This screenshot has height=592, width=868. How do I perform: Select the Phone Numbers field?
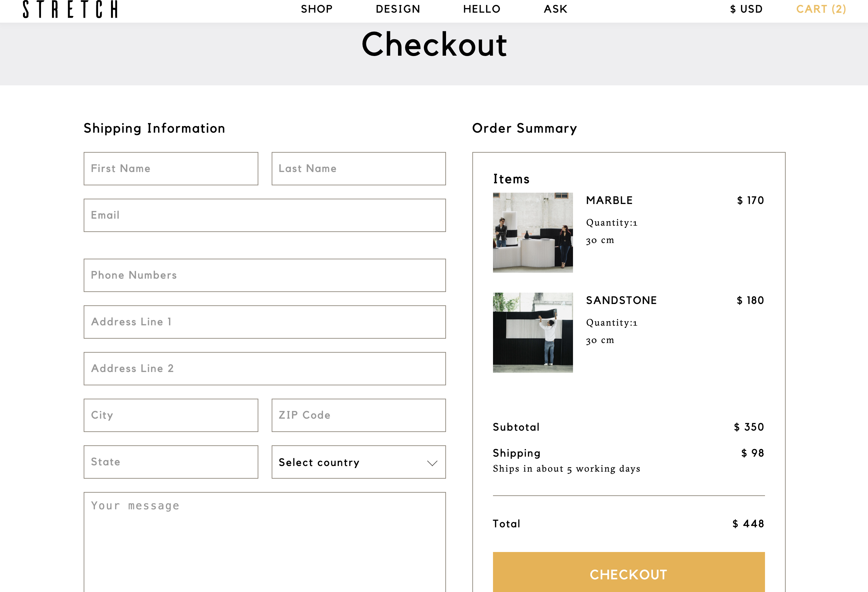pos(264,275)
